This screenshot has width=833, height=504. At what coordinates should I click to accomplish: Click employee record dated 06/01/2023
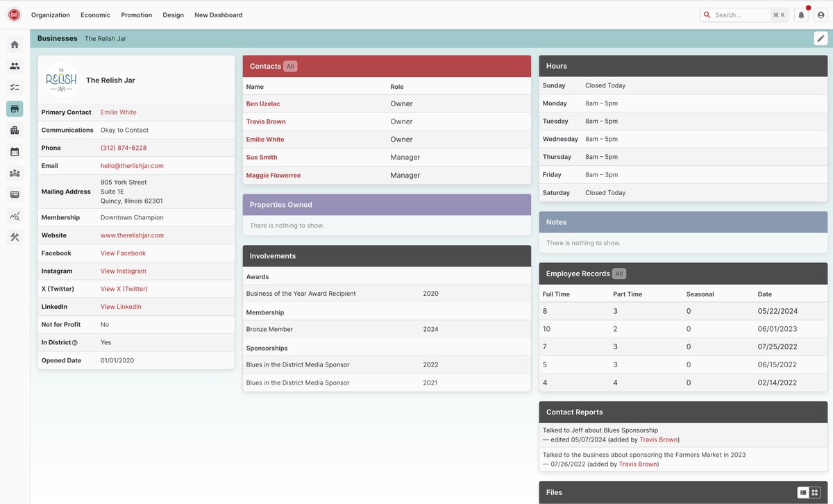tap(683, 329)
